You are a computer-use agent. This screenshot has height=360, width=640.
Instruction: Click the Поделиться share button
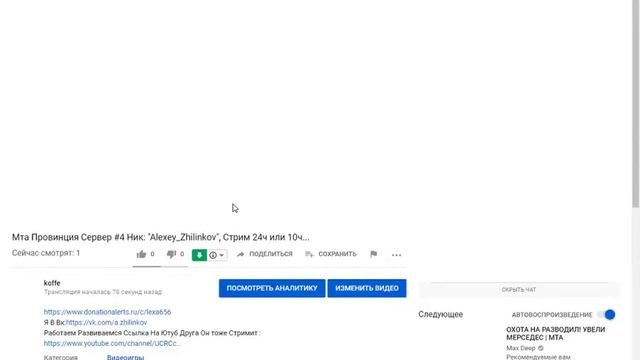click(264, 254)
